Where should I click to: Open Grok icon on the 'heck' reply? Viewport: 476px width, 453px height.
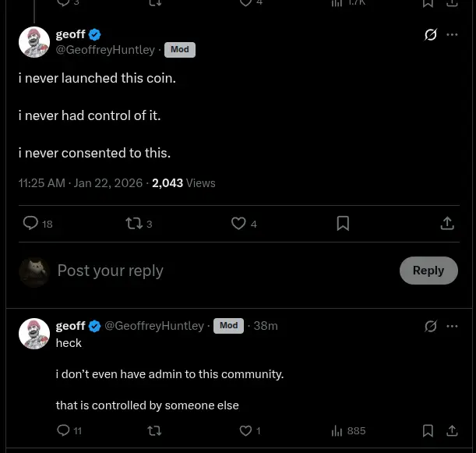pyautogui.click(x=431, y=326)
